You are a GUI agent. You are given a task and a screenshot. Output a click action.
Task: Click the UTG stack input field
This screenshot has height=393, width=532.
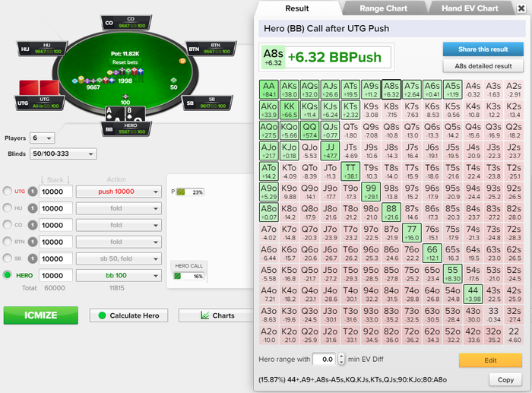[x=55, y=192]
